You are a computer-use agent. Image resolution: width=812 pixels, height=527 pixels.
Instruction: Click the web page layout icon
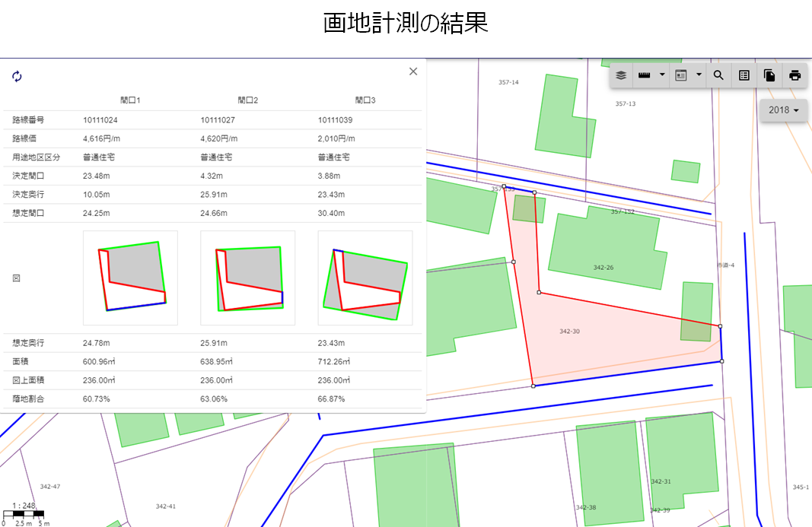[x=681, y=75]
